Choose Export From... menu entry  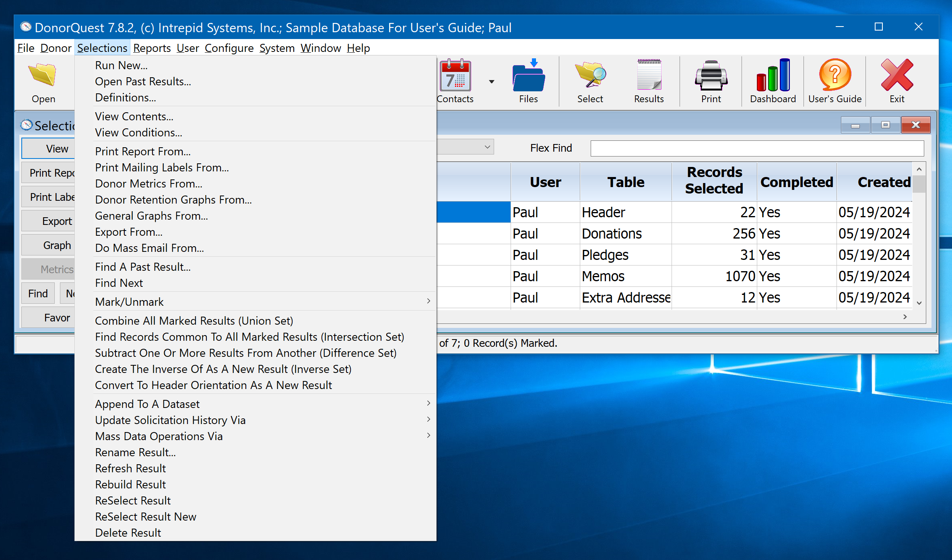[256, 232]
